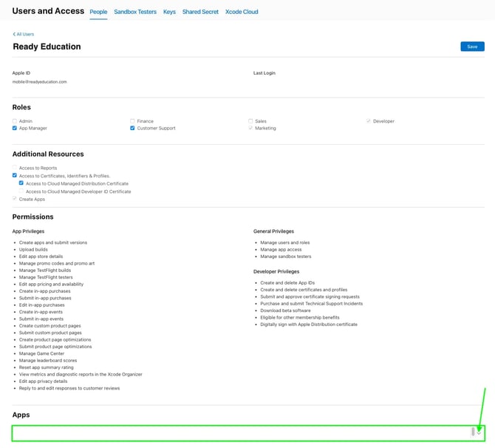The width and height of the screenshot is (495, 448).
Task: Select 'Manage Game Center' list item
Action: pos(41,353)
